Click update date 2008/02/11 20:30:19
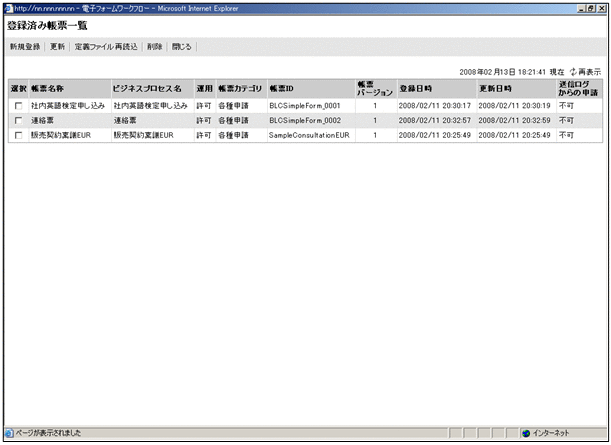The height and width of the screenshot is (445, 611). pos(514,106)
